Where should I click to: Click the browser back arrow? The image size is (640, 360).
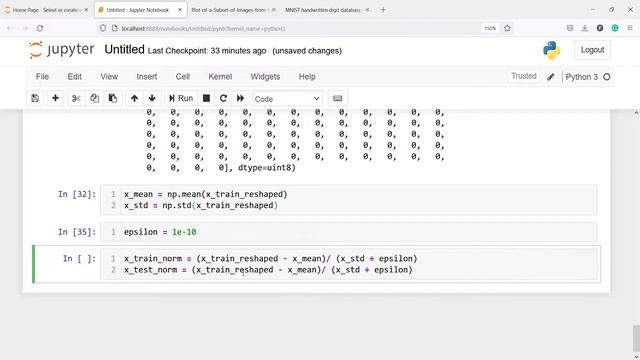[x=10, y=28]
